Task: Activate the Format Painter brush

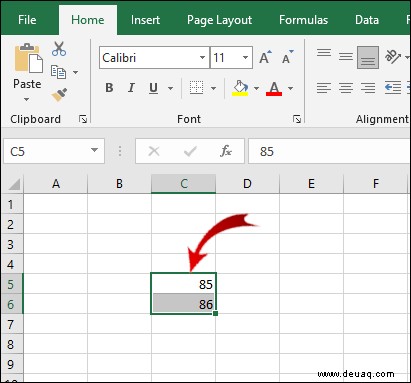Action: click(x=59, y=95)
